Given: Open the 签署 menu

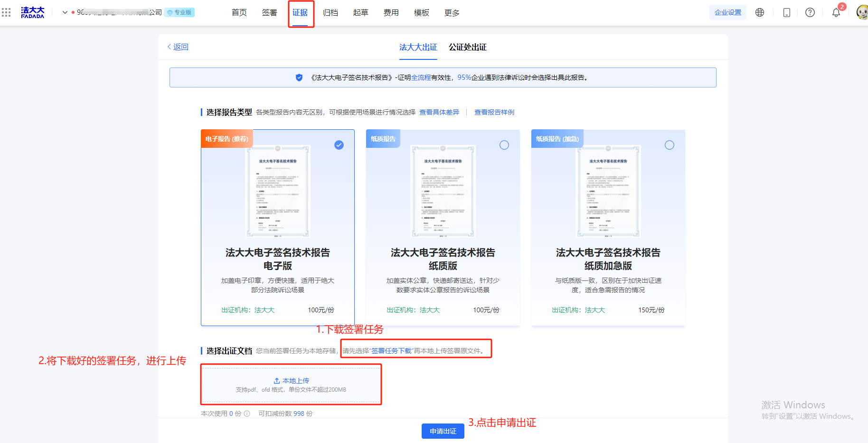Looking at the screenshot, I should (270, 13).
